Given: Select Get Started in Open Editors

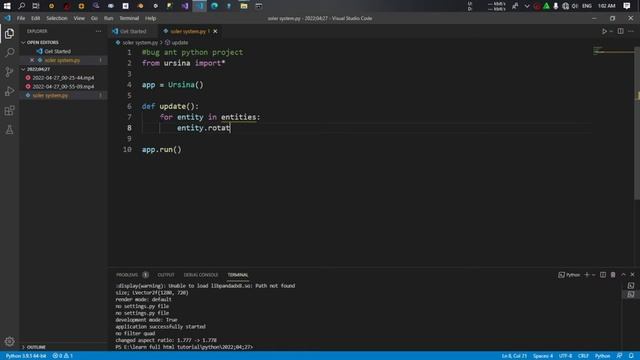Looking at the screenshot, I should (57, 51).
